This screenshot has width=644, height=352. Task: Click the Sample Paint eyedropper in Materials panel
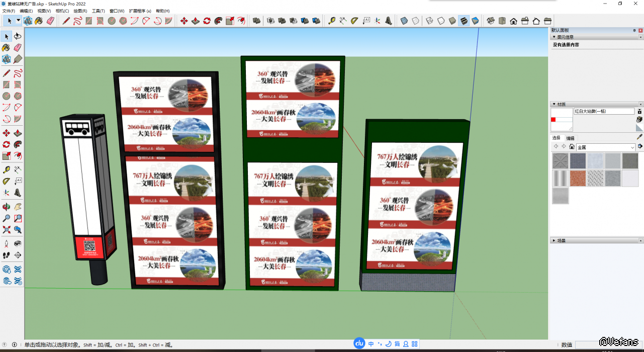coord(639,137)
